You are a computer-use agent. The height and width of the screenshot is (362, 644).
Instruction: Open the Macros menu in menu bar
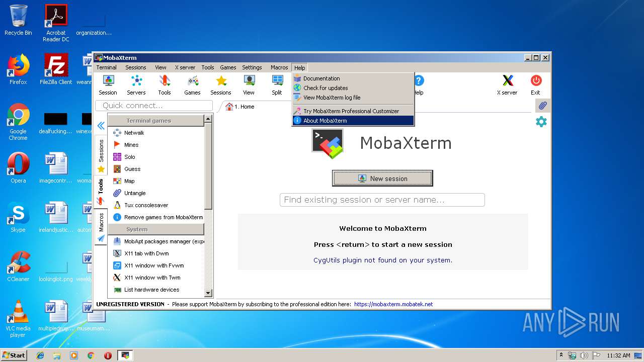(279, 67)
